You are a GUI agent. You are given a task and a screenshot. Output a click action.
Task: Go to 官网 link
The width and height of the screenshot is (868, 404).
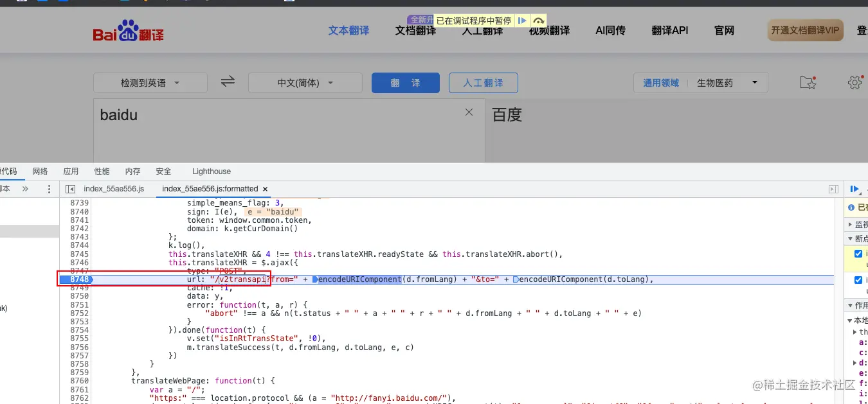(724, 30)
